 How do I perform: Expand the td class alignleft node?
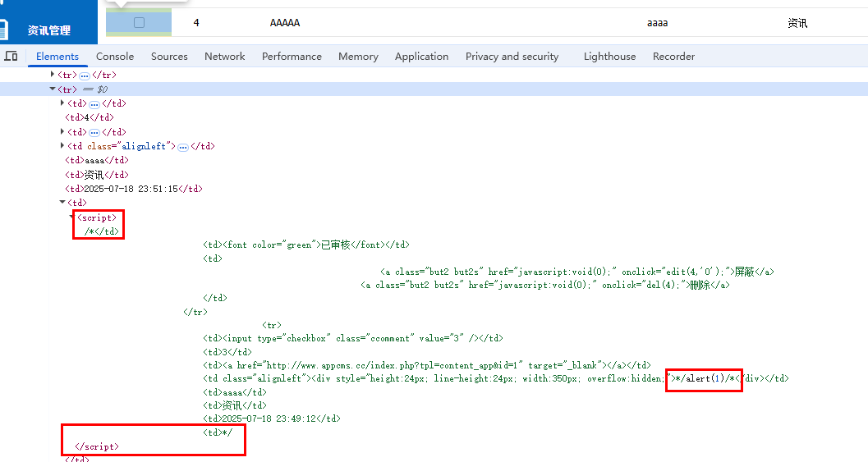click(x=62, y=145)
